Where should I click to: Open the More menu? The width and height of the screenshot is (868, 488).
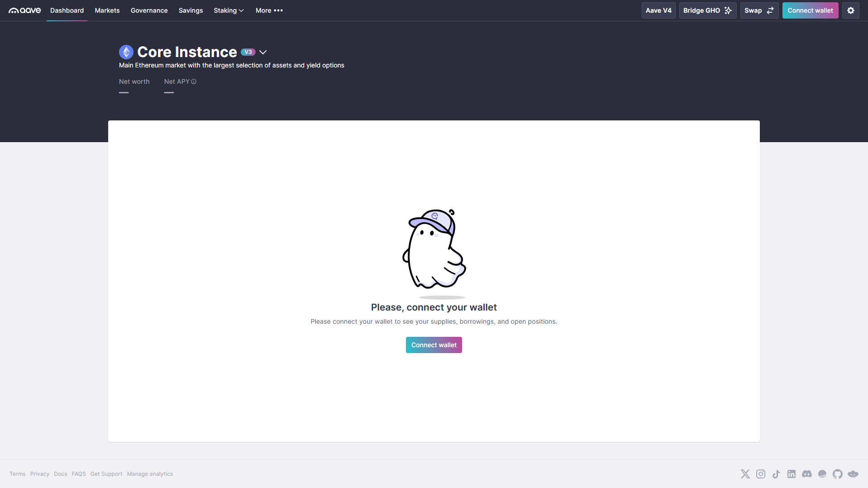269,10
